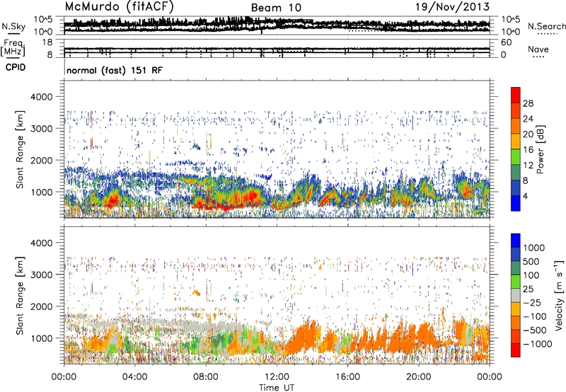
Task: Click the 08:00 time axis label
Action: (206, 377)
